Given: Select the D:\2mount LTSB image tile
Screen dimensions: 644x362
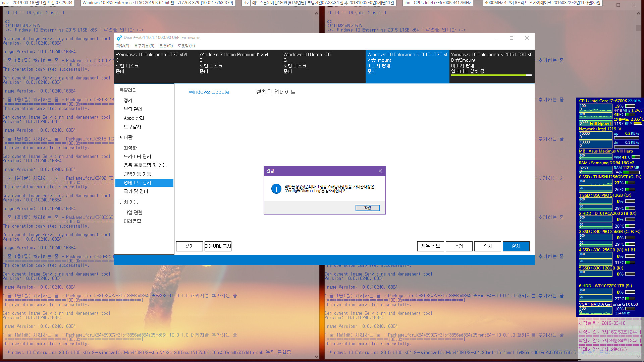Looking at the screenshot, I should [x=491, y=66].
